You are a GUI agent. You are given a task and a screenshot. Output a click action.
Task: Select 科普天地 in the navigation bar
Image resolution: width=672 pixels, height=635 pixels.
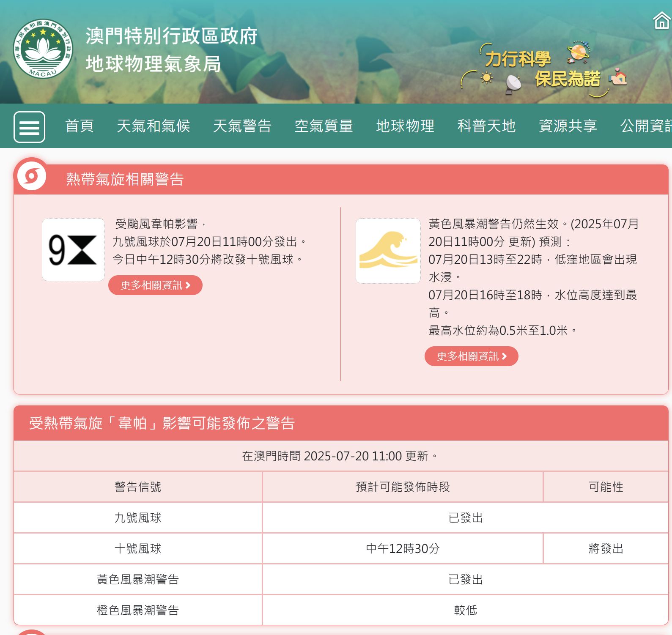[486, 126]
